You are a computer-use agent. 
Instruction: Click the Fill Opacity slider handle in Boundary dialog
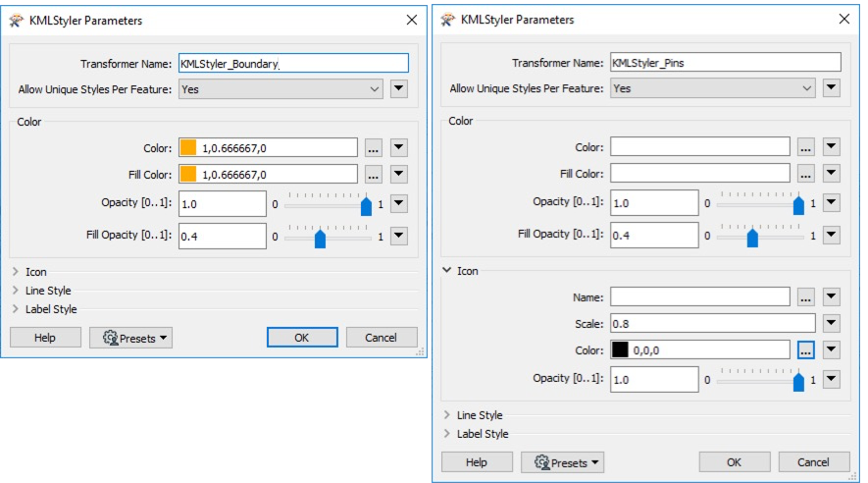click(320, 238)
